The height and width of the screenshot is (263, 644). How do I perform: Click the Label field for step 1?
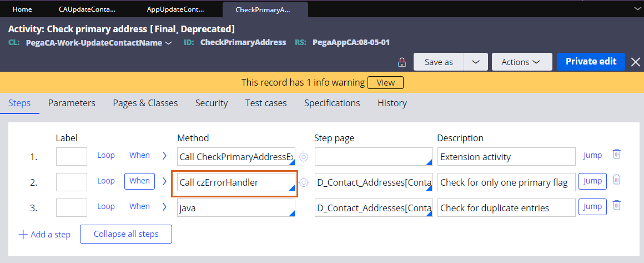tap(72, 156)
